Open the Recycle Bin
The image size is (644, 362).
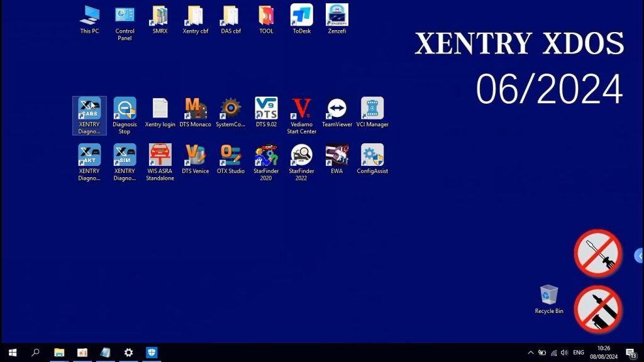[548, 300]
